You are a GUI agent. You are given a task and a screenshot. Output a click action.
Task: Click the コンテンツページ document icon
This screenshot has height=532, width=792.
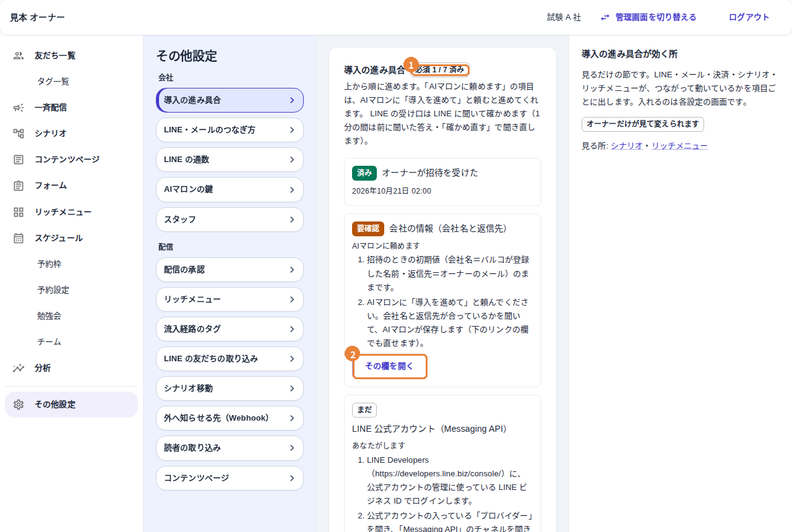coord(19,160)
